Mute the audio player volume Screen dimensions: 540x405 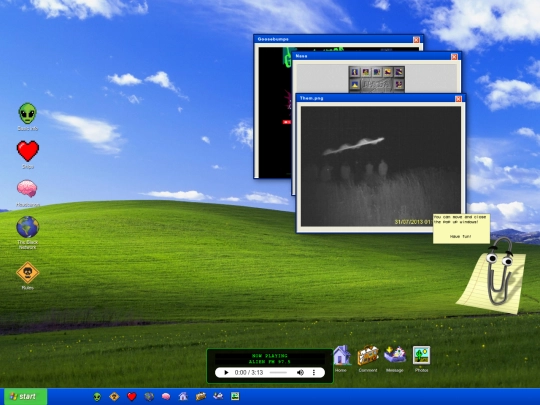pos(300,373)
